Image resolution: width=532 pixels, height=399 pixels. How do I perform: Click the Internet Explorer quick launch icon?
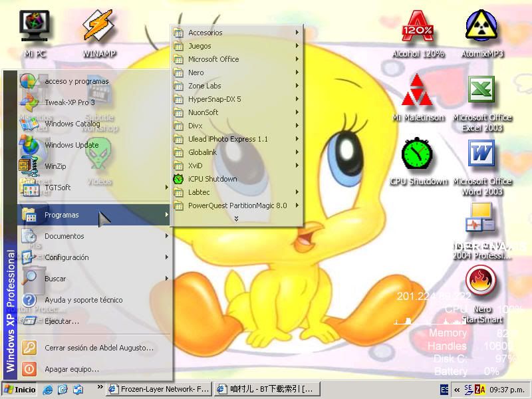point(47,389)
